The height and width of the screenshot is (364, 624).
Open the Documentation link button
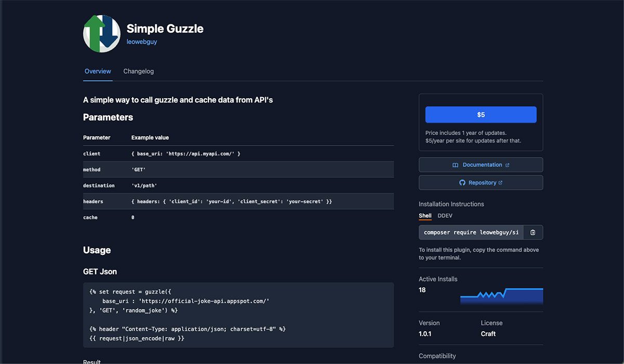tap(481, 165)
